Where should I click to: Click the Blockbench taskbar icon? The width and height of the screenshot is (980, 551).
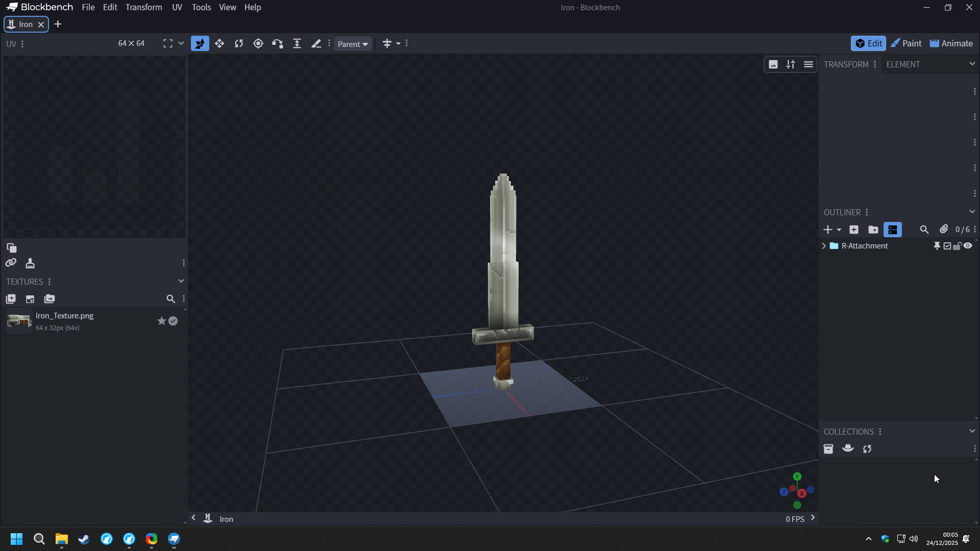point(174,539)
